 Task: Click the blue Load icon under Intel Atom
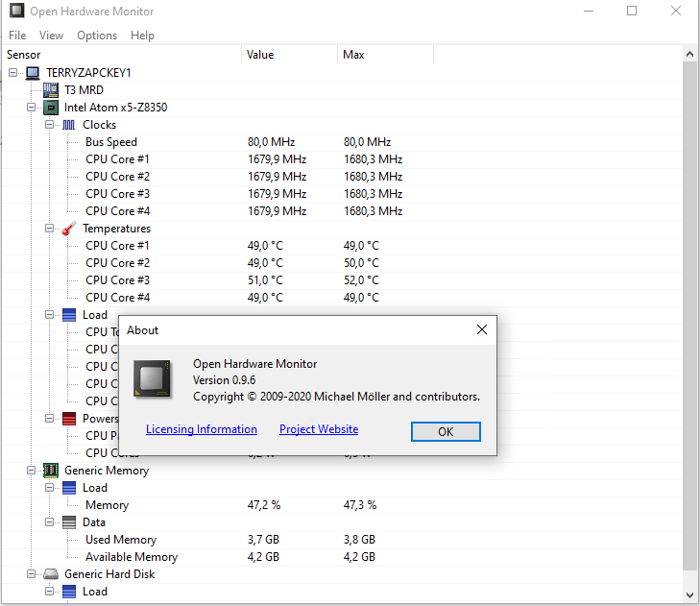[69, 315]
